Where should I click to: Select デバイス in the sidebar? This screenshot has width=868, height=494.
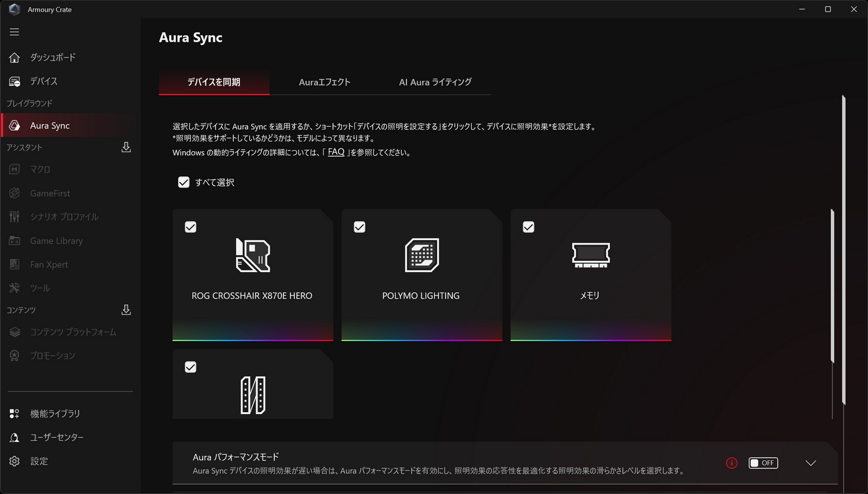coord(43,81)
